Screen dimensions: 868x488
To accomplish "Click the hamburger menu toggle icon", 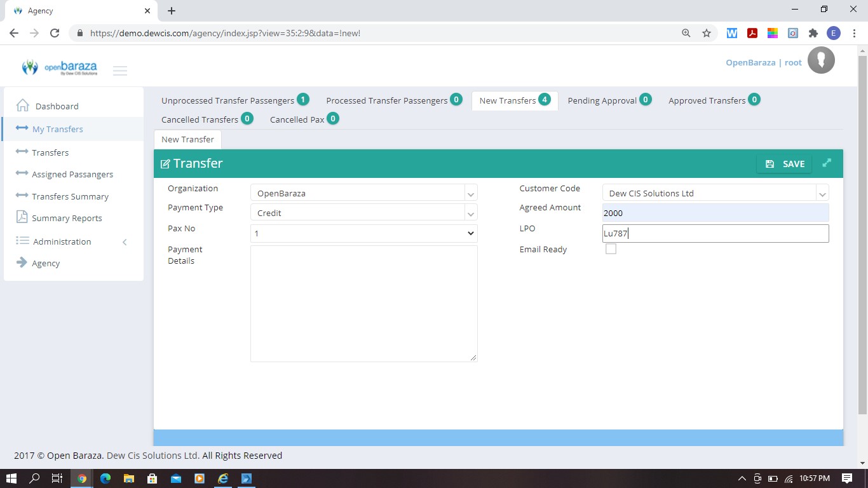I will pos(120,71).
